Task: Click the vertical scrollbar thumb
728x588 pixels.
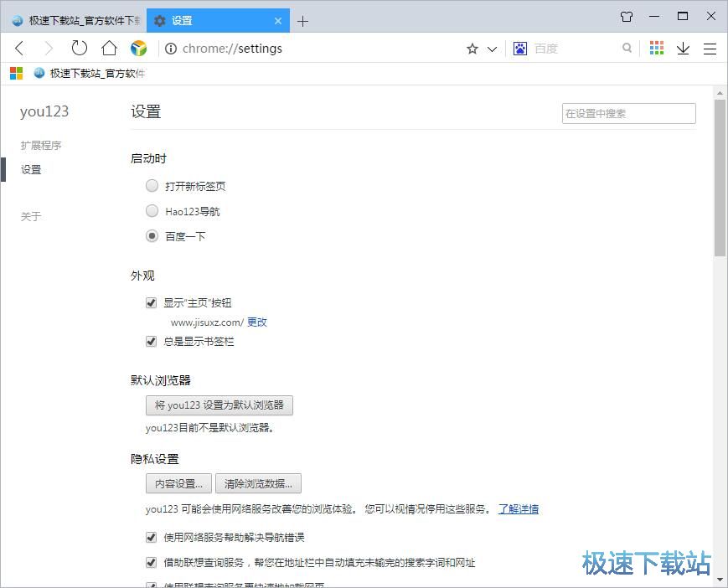Action: coord(720,178)
